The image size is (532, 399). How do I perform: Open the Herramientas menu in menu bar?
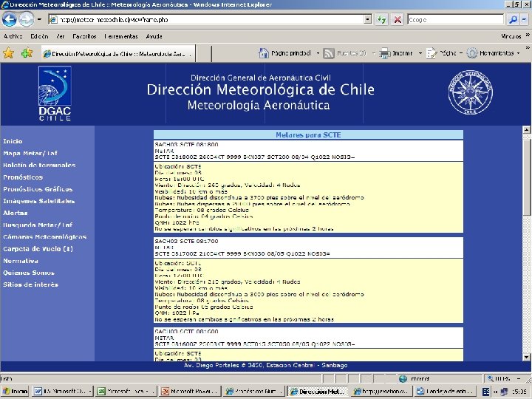pos(121,36)
